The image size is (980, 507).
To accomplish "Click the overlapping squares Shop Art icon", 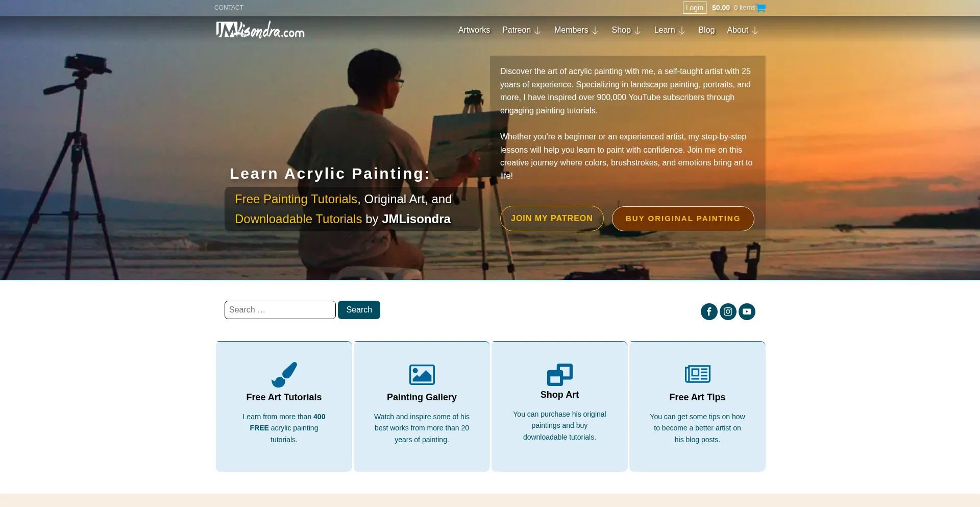I will tap(559, 375).
